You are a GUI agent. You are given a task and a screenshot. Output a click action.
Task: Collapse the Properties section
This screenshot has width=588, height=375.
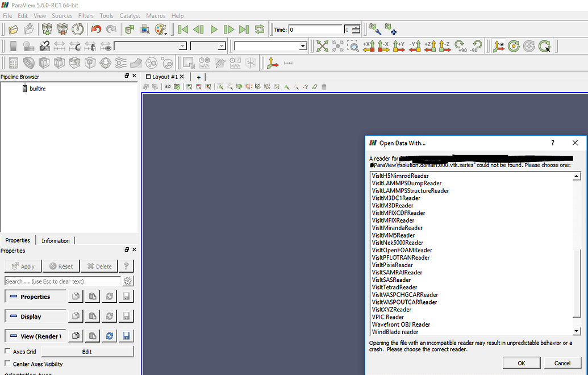(x=35, y=297)
